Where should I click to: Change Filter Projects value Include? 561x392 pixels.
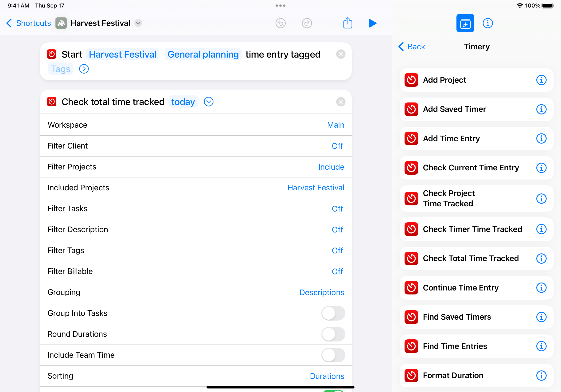coord(331,167)
